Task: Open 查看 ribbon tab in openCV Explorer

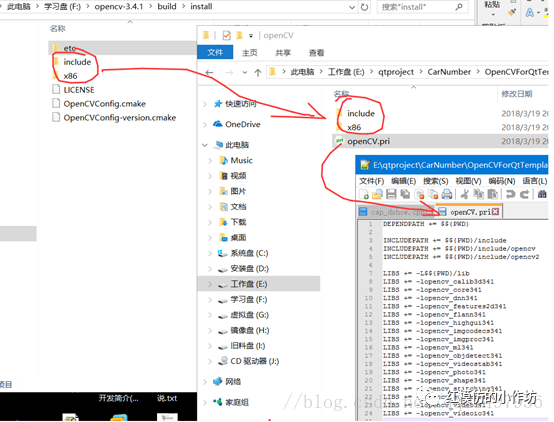Action: click(317, 53)
